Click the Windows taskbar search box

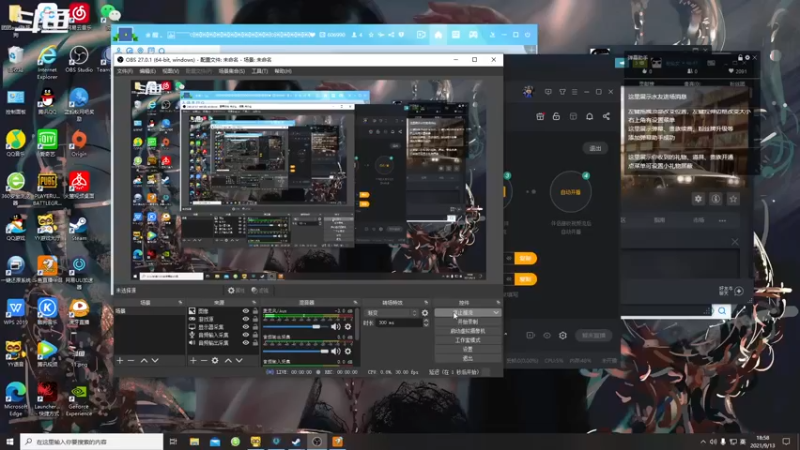click(x=92, y=441)
